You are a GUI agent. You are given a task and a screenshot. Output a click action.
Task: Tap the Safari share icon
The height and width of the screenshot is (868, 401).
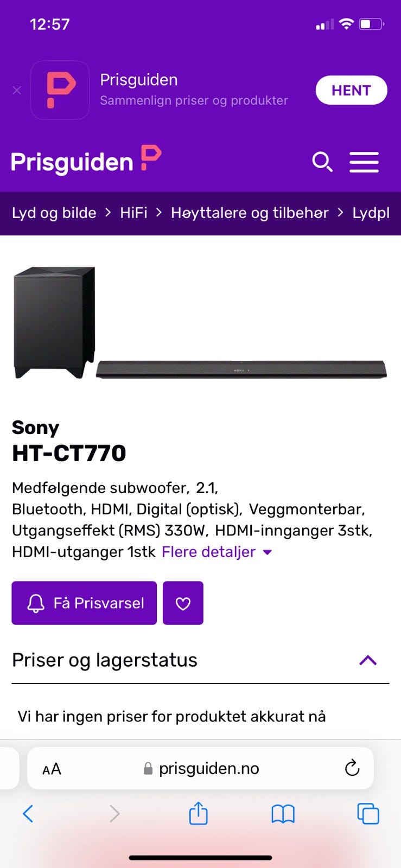pos(199,813)
